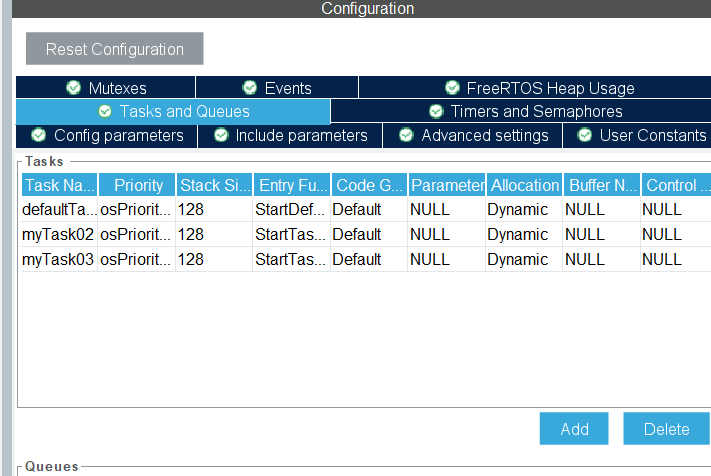Select the defaultTask row in Tasks table
The height and width of the screenshot is (476, 711).
click(x=59, y=210)
